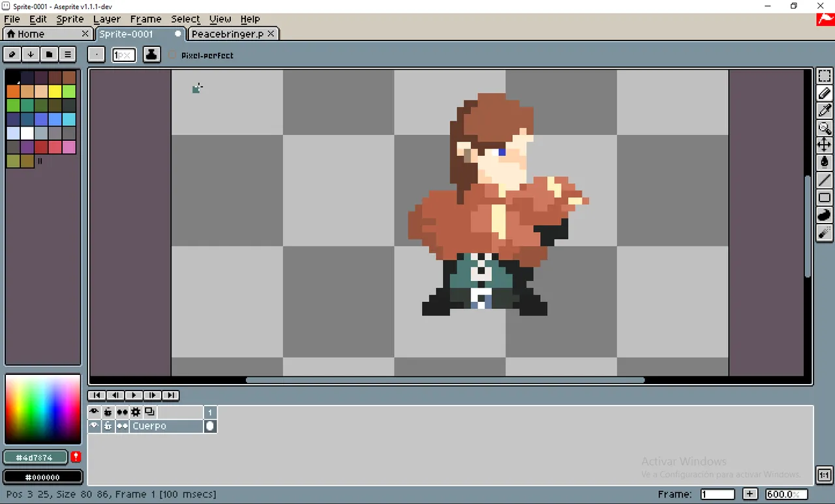Image resolution: width=835 pixels, height=504 pixels.
Task: Pick the yellow palette swatch
Action: point(55,91)
